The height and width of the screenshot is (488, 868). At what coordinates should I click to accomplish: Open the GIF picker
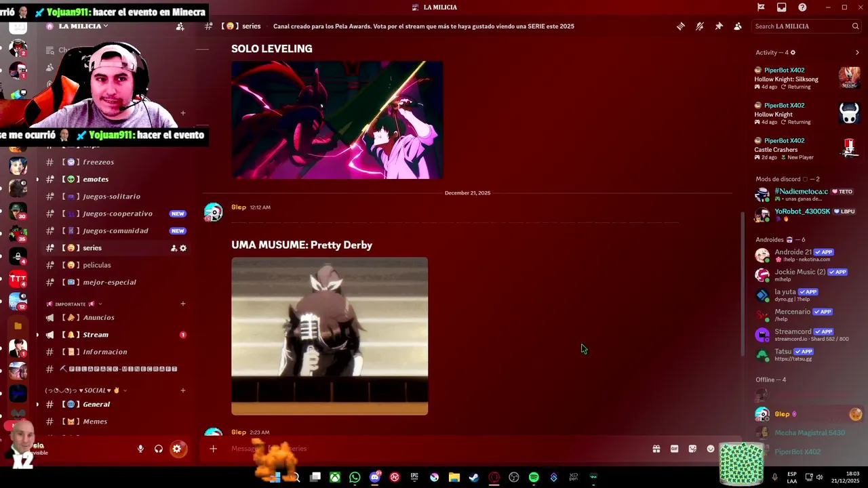point(674,449)
